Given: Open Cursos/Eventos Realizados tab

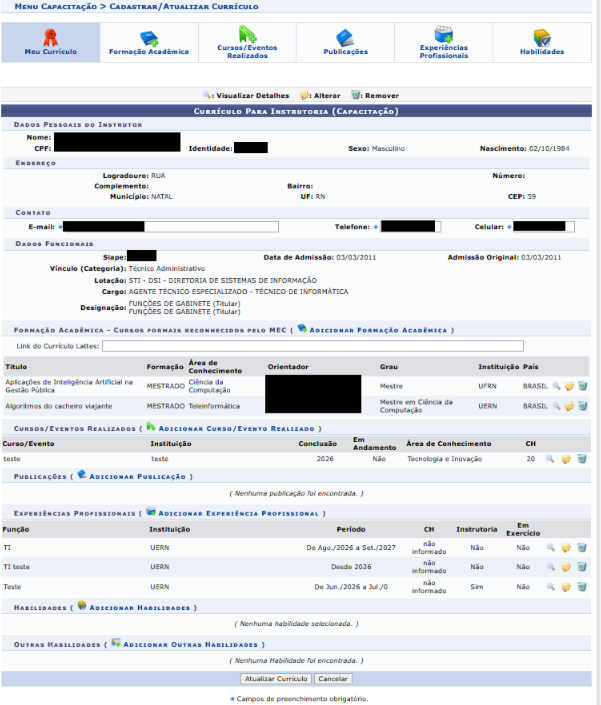Looking at the screenshot, I should coord(247,43).
